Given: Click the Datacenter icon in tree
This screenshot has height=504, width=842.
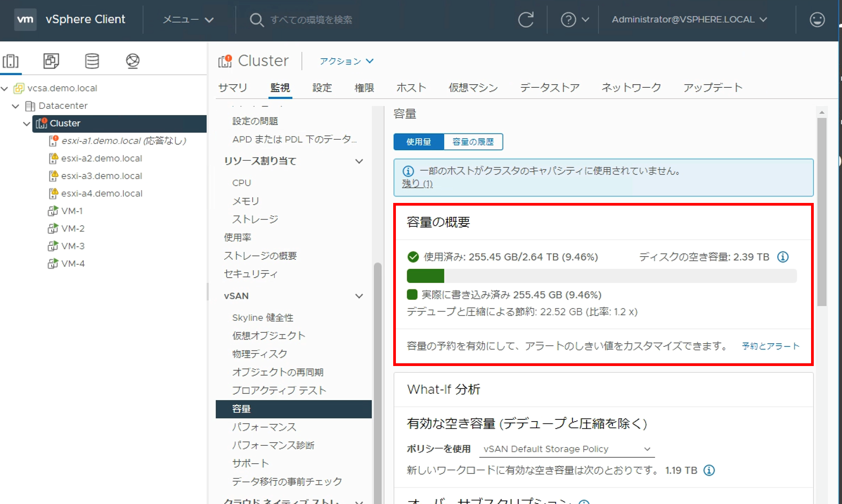Looking at the screenshot, I should 30,106.
